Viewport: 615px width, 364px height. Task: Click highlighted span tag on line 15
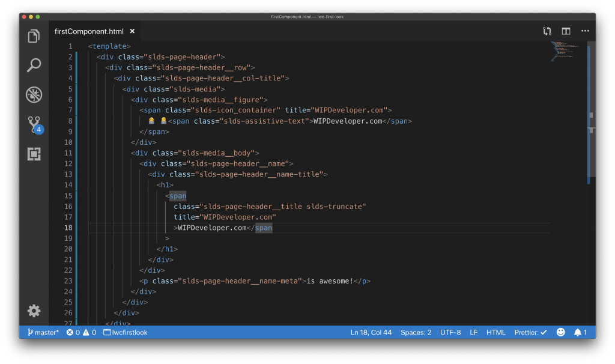tap(178, 196)
